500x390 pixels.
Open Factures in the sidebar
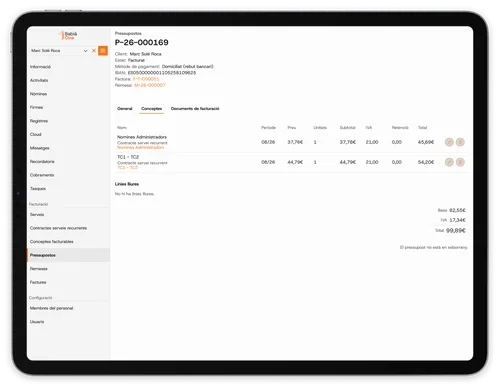coord(38,282)
